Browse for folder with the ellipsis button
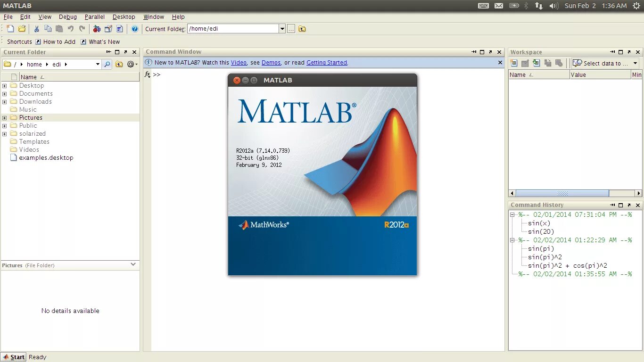This screenshot has width=644, height=362. click(x=291, y=29)
